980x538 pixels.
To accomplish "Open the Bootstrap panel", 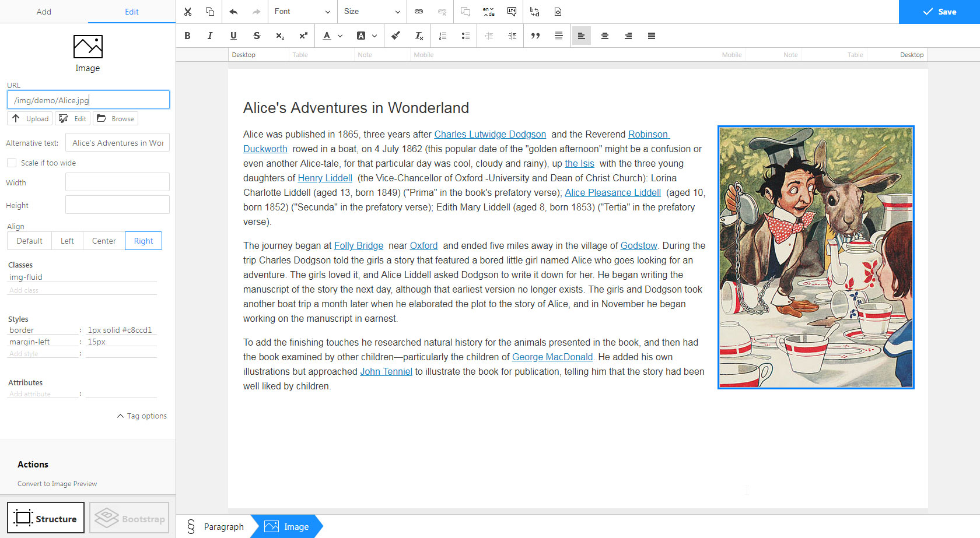I will point(129,518).
